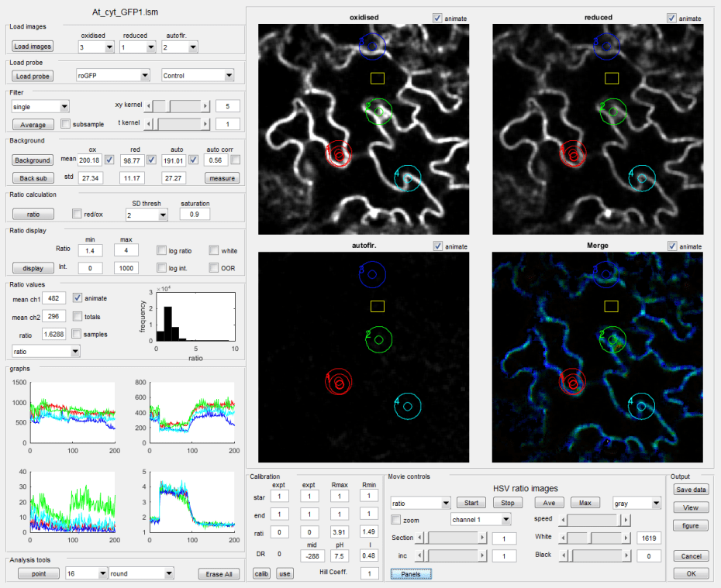Screen dimensions: 721x588
Task: Toggle the red/ox checkbox
Action: pos(77,214)
